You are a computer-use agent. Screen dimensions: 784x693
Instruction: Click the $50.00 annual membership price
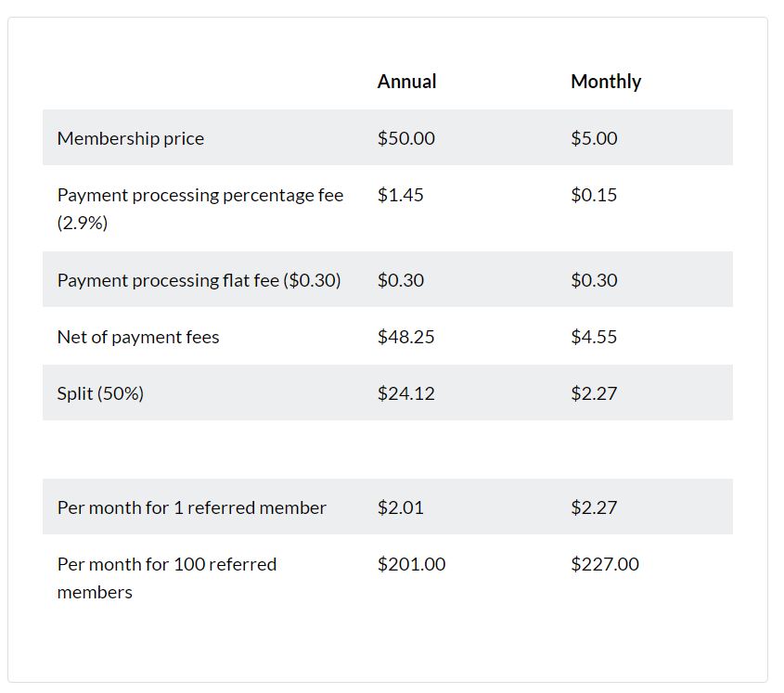406,138
